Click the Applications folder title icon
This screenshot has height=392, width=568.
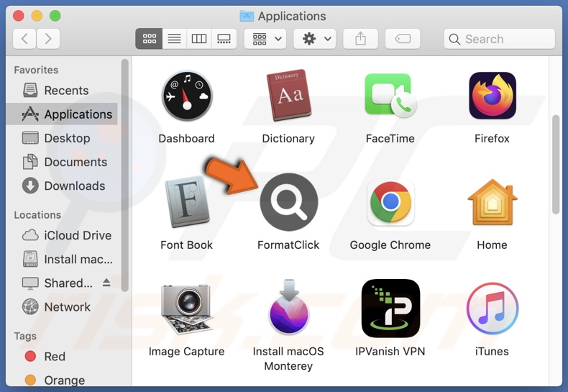tap(247, 16)
